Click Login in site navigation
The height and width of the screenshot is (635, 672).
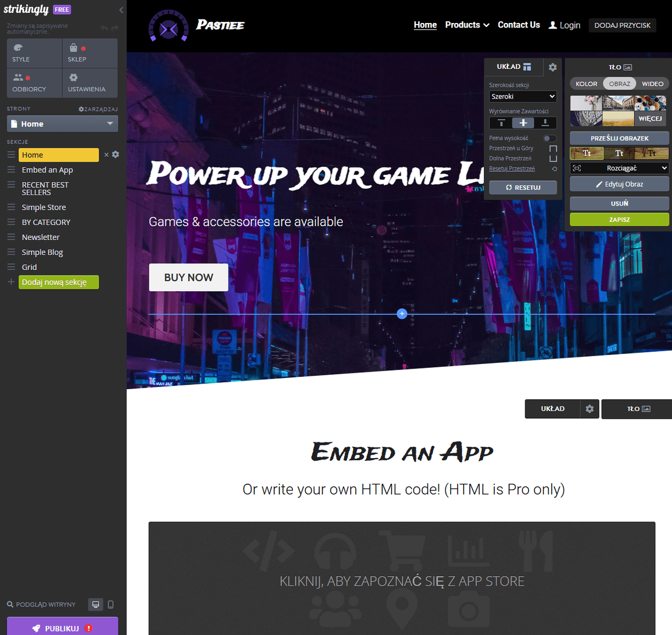coord(564,25)
